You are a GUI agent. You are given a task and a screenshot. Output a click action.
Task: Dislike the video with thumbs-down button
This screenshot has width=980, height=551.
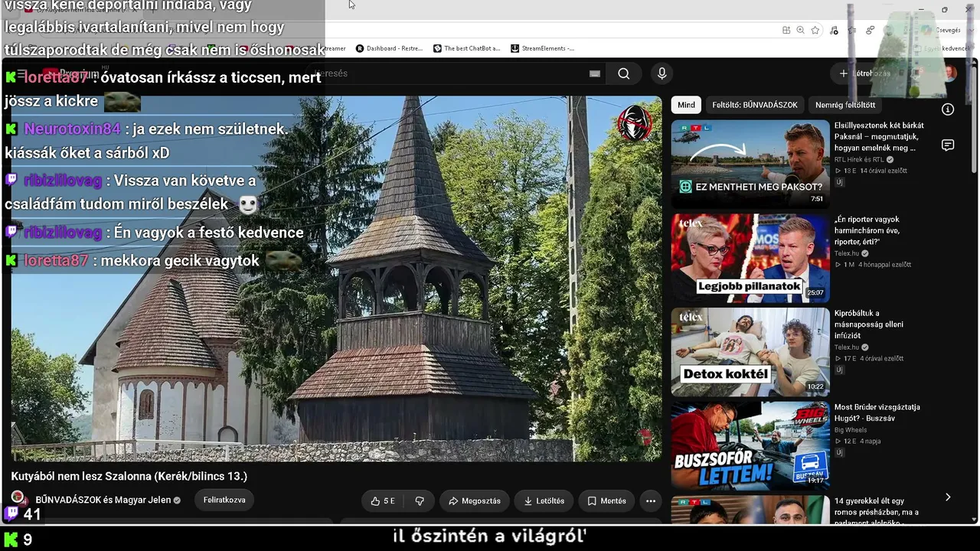[420, 501]
